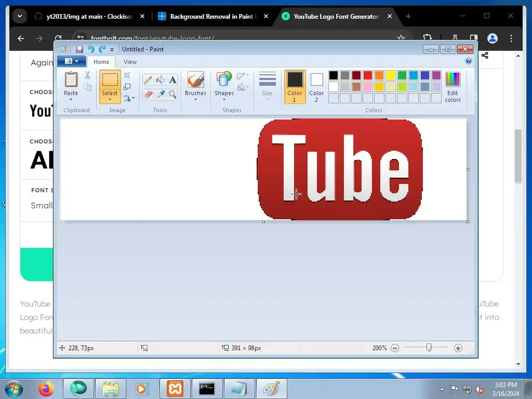The height and width of the screenshot is (399, 532).
Task: Choose the Fill with color bucket tool
Action: (160, 79)
